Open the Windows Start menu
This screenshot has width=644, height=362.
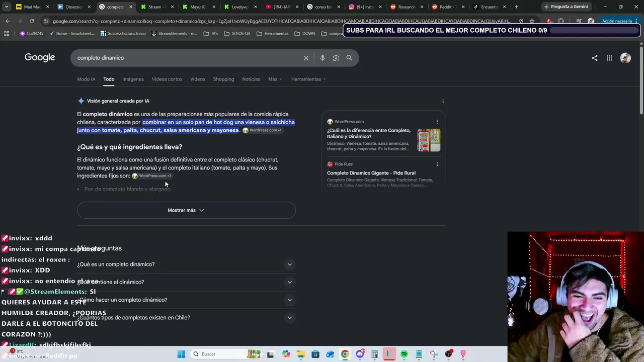click(181, 354)
